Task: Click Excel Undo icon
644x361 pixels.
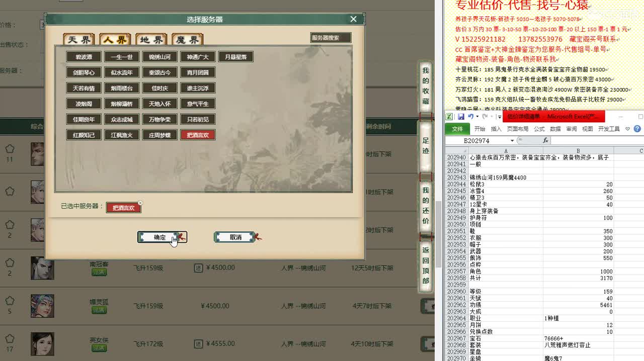Action: [470, 117]
